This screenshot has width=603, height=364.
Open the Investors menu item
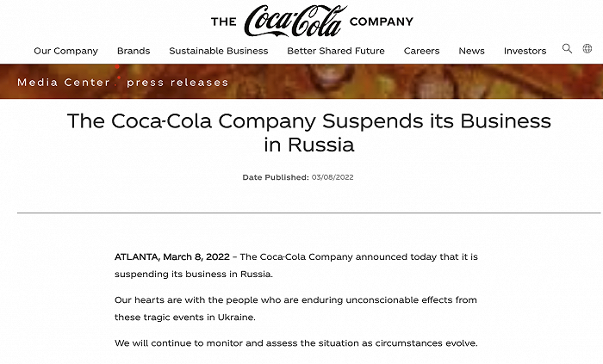pos(525,51)
